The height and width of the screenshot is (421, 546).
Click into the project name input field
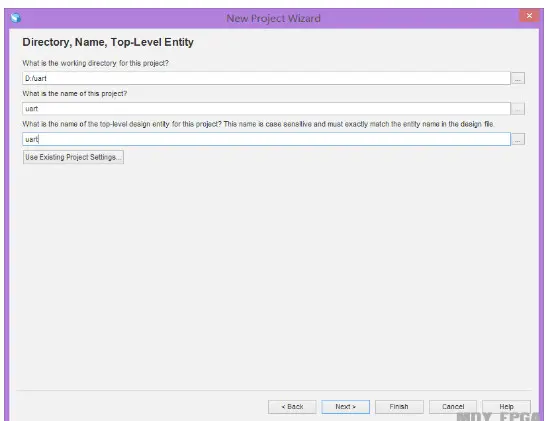click(x=266, y=109)
